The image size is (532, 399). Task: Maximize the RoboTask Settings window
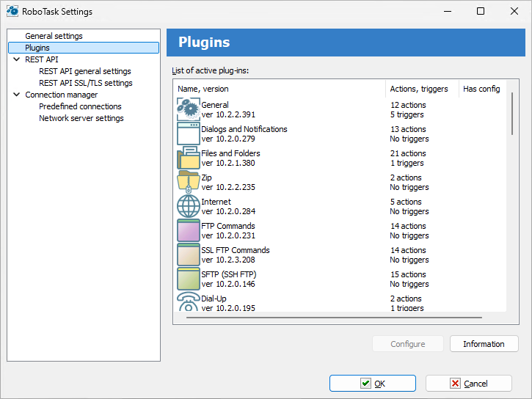pos(481,11)
